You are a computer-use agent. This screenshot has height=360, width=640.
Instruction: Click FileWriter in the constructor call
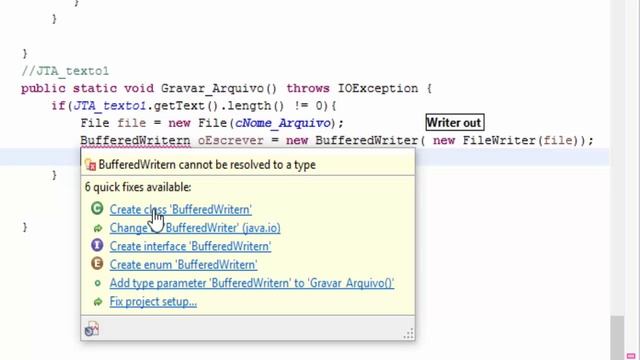click(x=500, y=140)
